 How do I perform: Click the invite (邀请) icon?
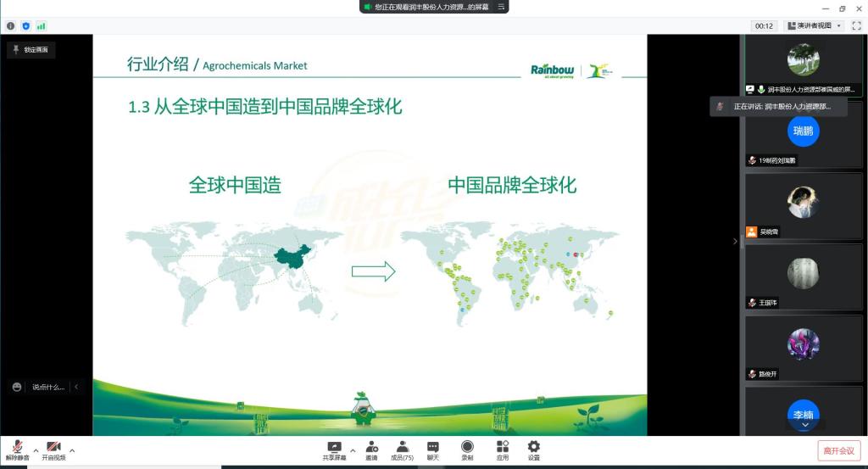click(371, 449)
